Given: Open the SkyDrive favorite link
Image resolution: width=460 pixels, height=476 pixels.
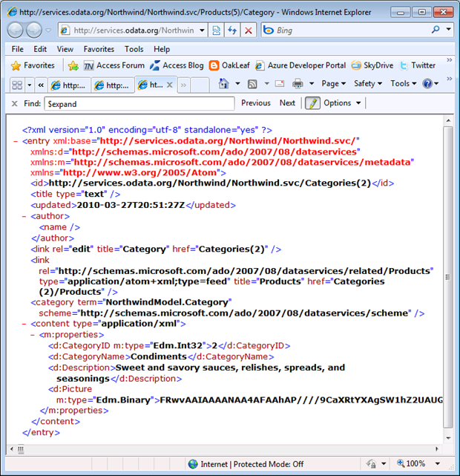Looking at the screenshot, I should click(x=372, y=65).
